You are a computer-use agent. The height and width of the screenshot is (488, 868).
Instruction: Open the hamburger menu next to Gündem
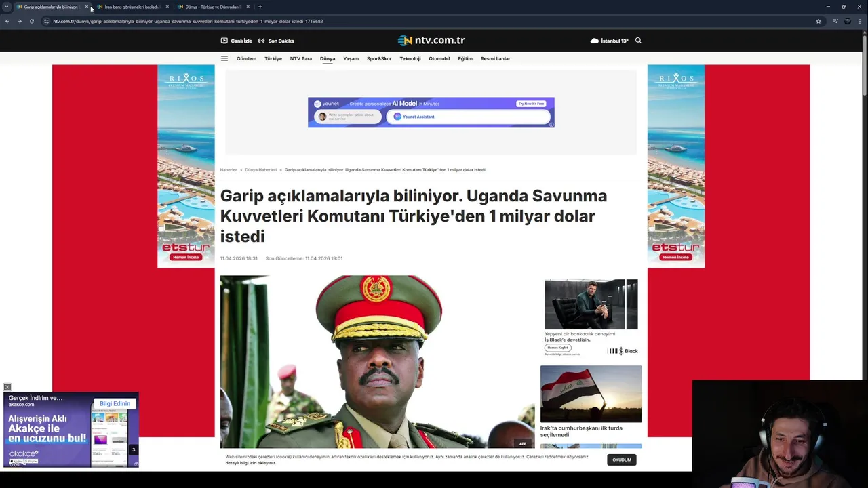click(x=224, y=58)
